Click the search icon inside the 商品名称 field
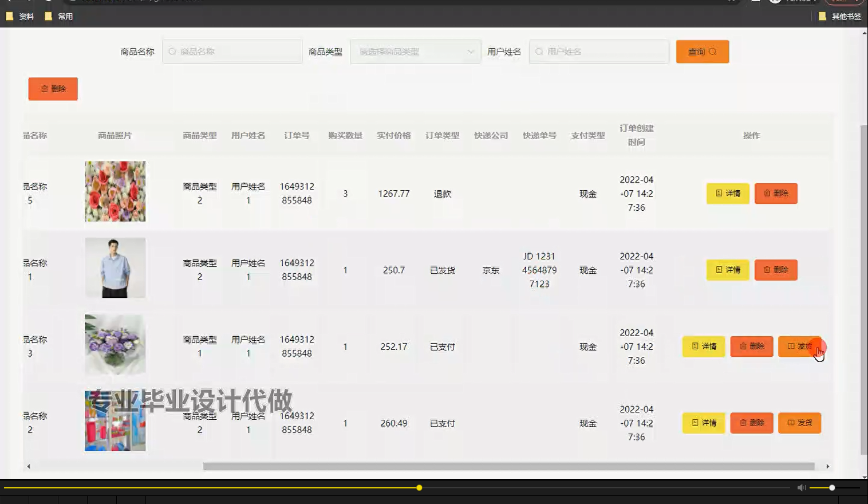Viewport: 868px width, 504px height. click(x=172, y=52)
